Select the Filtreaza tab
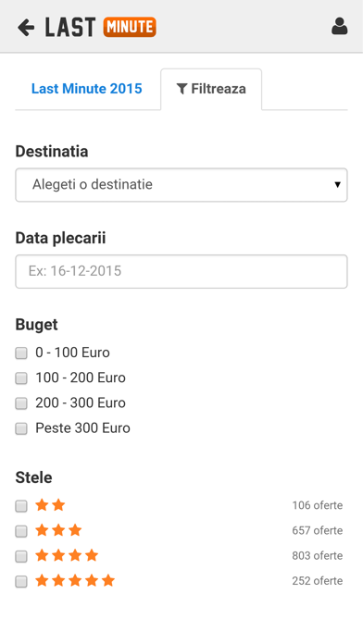Viewport: 363px width, 644px height. tap(211, 89)
